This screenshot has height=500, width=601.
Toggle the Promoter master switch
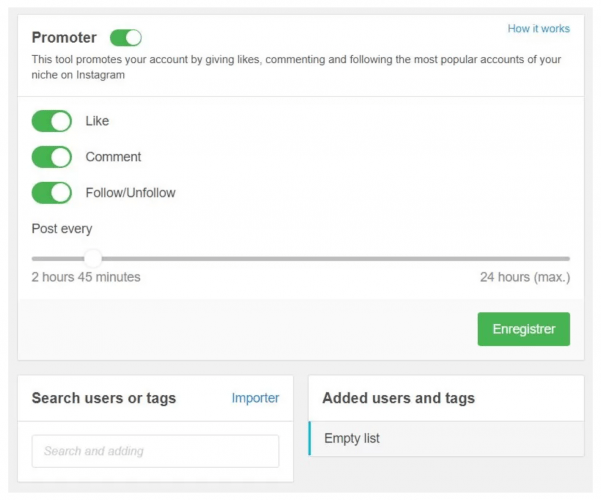click(126, 38)
